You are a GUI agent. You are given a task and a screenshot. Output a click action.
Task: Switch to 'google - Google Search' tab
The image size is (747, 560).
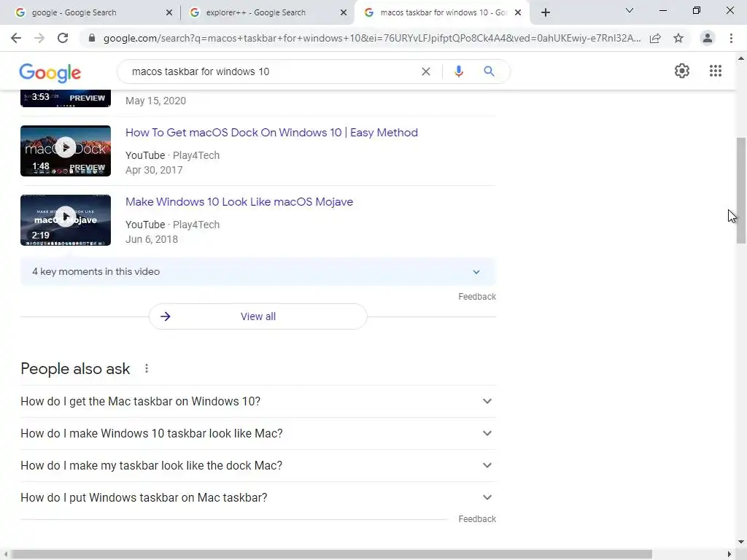pos(90,13)
